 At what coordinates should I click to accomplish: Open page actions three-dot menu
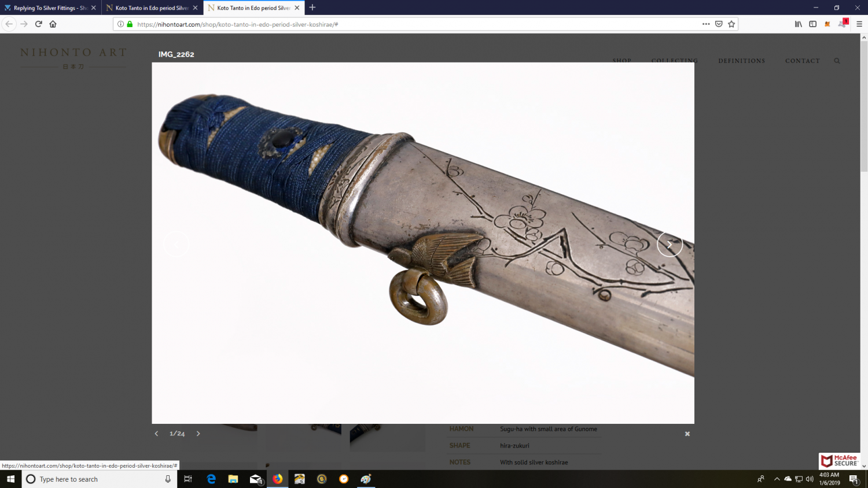coord(706,24)
